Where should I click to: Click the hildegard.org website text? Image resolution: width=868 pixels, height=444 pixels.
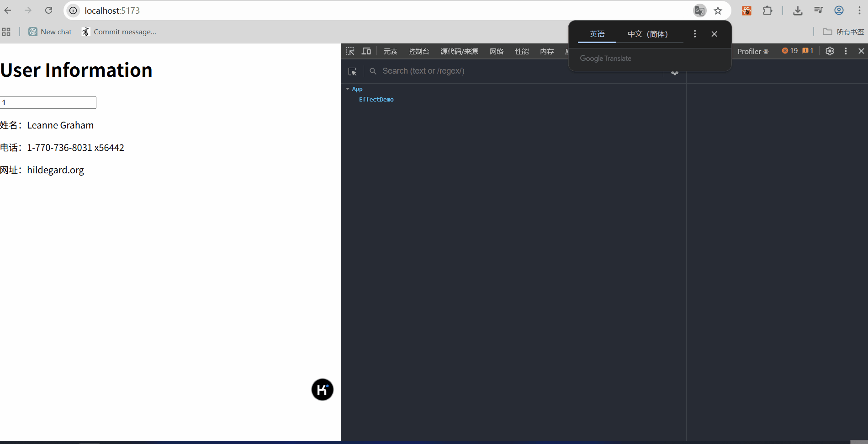[55, 170]
